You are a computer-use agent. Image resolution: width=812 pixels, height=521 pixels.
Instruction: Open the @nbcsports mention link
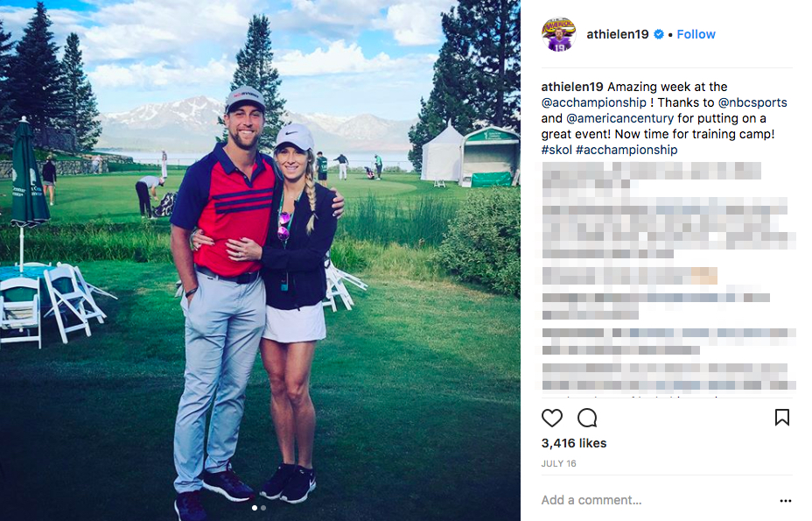(x=752, y=102)
